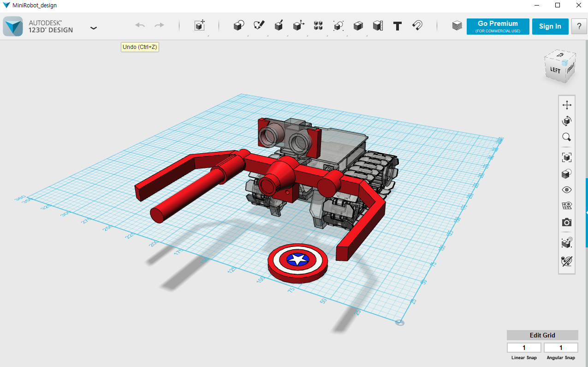
Task: Toggle grid visibility icon
Action: [x=567, y=206]
